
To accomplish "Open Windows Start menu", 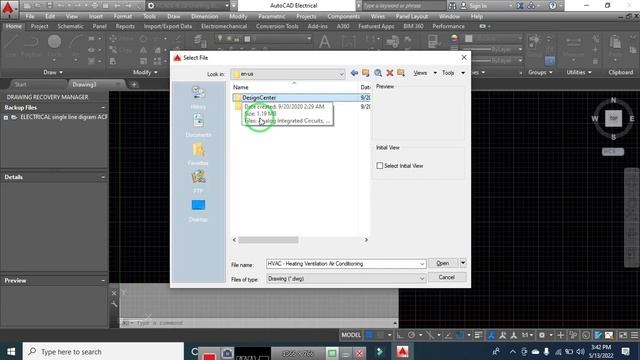I will (x=11, y=351).
